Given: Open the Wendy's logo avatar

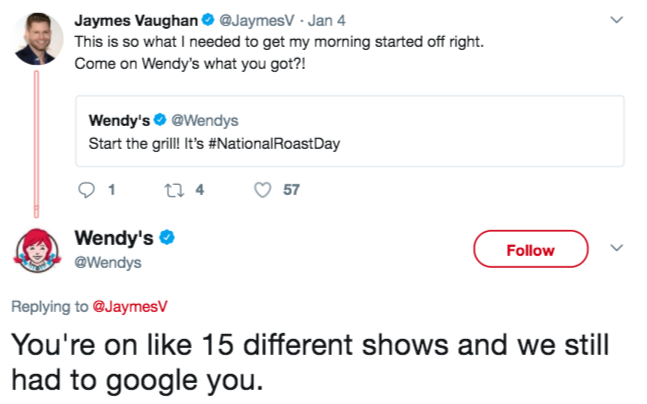Looking at the screenshot, I should [37, 250].
